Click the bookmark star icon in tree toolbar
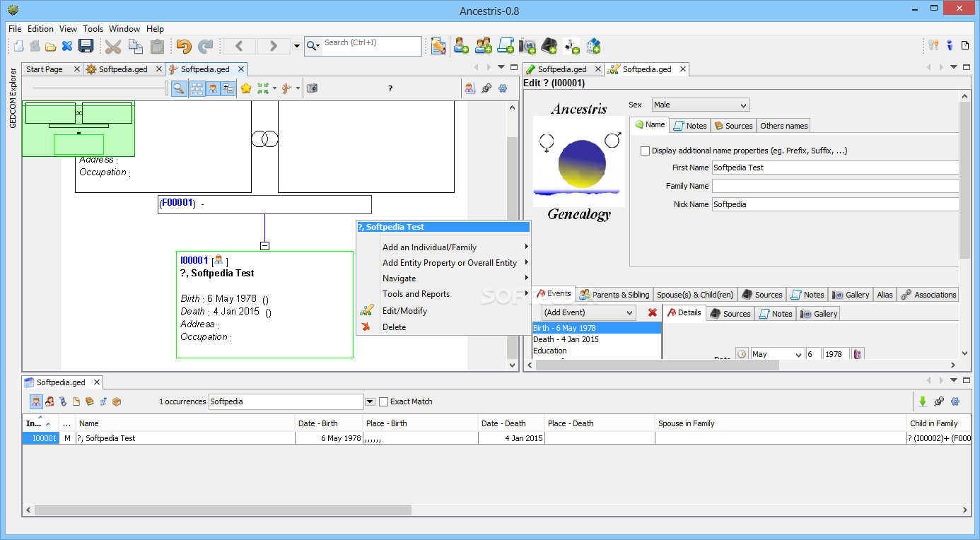Screen dimensions: 980x540 pos(246,88)
